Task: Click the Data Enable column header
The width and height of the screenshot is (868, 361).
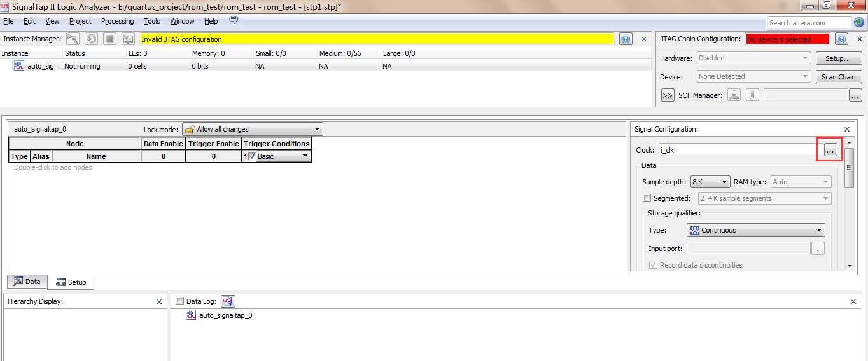Action: pos(164,144)
